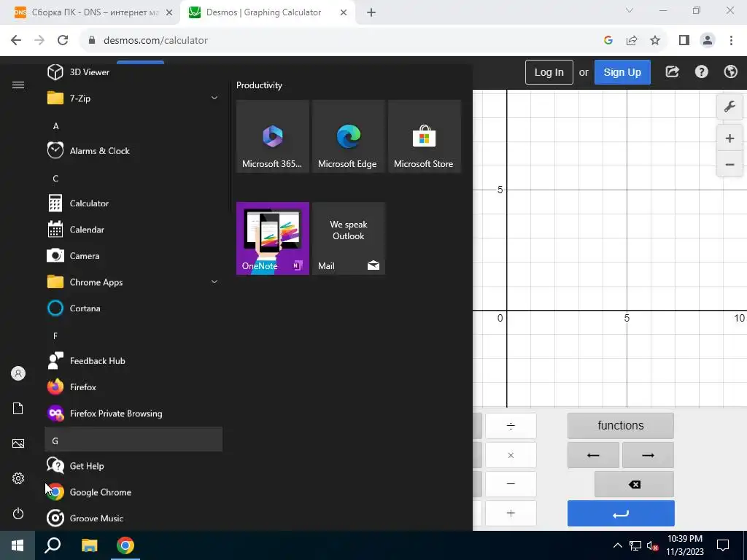Zoom out on the Desmos graph
This screenshot has width=747, height=560.
pyautogui.click(x=729, y=164)
